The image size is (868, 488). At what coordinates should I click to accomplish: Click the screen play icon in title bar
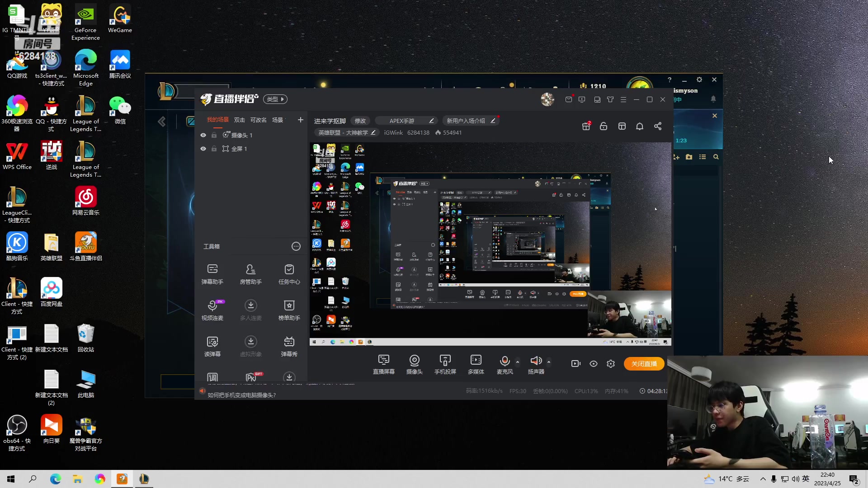[x=582, y=99]
